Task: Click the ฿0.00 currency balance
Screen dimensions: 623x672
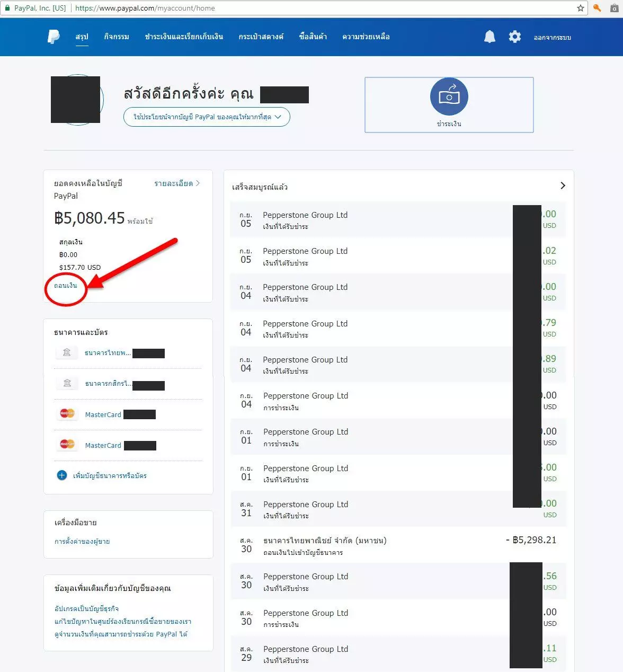Action: click(x=68, y=255)
